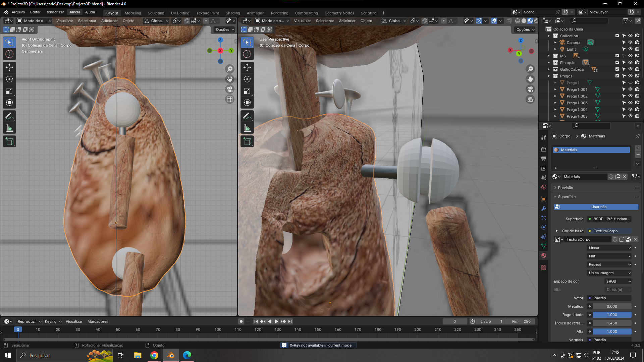Open Modifiers properties tab wrench icon
This screenshot has width=644, height=362.
(544, 208)
